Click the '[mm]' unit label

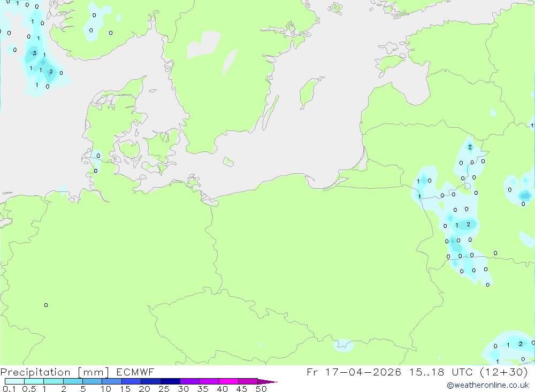click(94, 372)
